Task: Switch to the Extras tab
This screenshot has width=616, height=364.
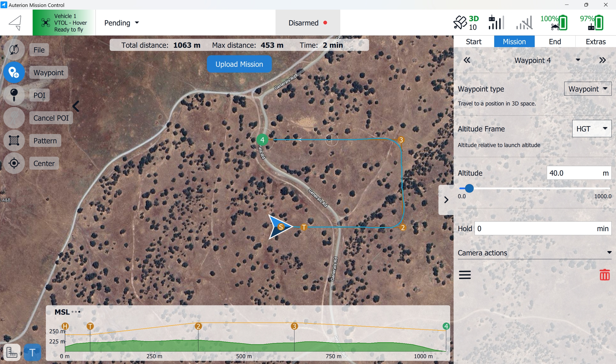Action: [595, 42]
